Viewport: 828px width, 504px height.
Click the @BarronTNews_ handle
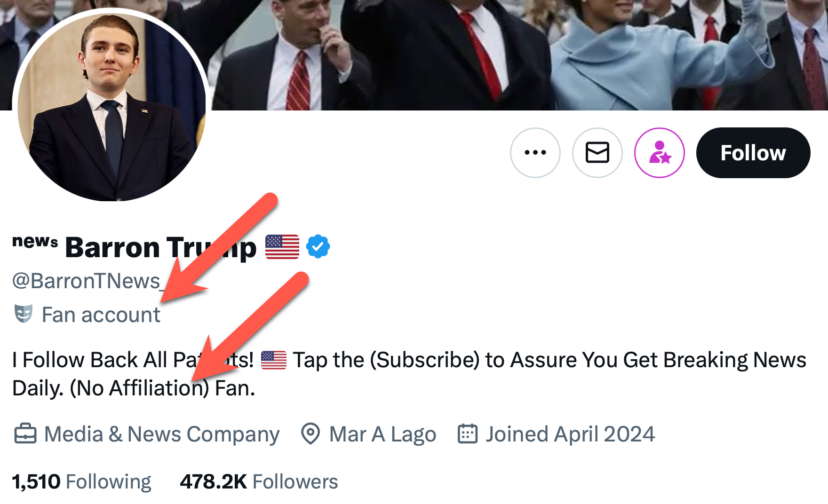[87, 281]
